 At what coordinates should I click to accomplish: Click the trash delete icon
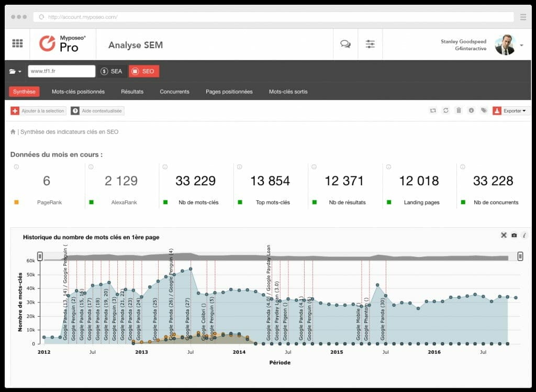click(459, 110)
